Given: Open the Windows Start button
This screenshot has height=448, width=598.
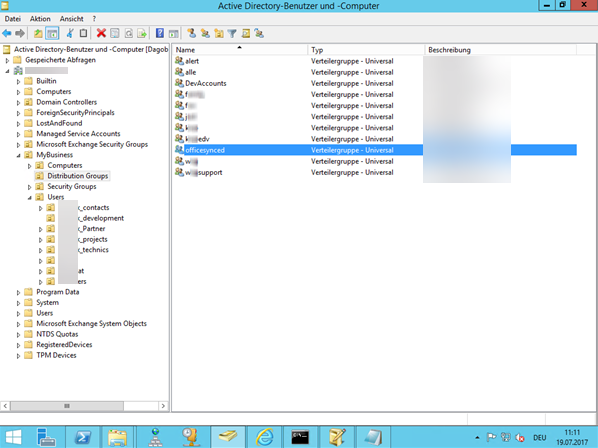Looking at the screenshot, I should [x=13, y=437].
